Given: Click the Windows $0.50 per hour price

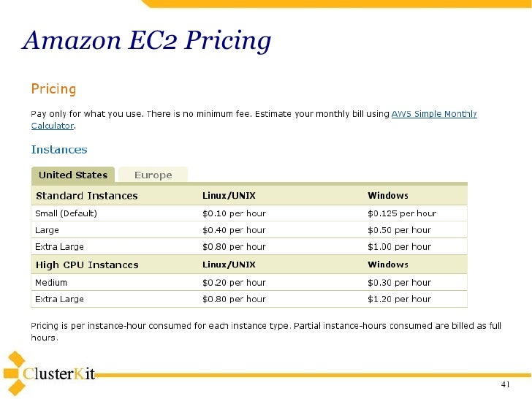Looking at the screenshot, I should coord(399,230).
